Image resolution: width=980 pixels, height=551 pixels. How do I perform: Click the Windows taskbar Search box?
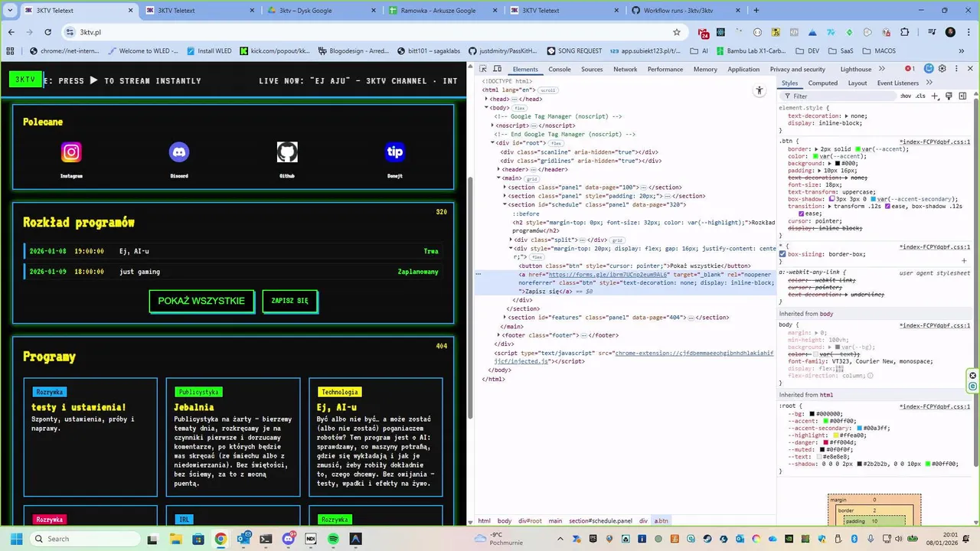(84, 539)
